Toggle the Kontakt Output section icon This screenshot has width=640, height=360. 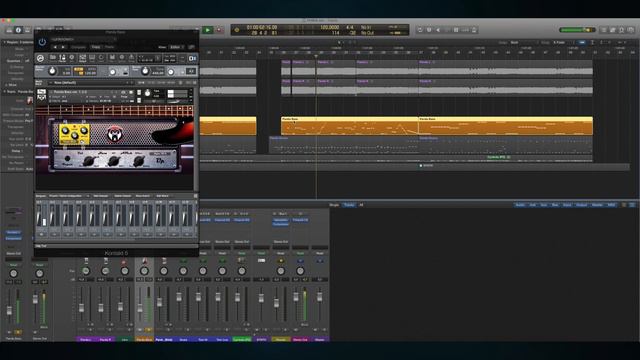(82, 58)
